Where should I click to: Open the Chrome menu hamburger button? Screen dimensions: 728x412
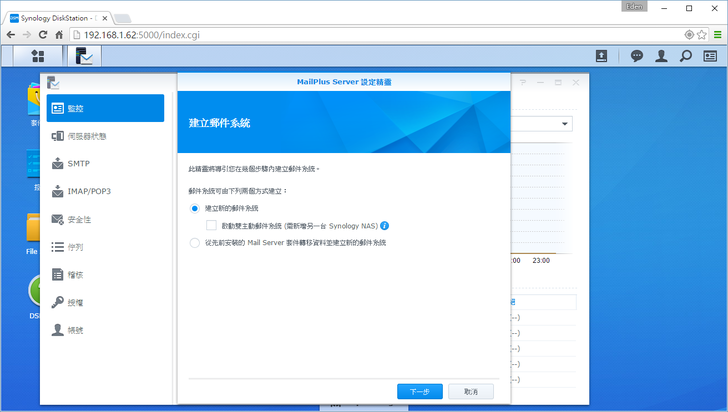click(x=717, y=34)
